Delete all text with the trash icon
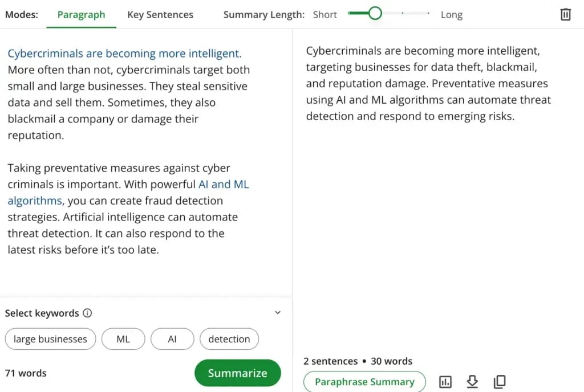The width and height of the screenshot is (584, 392). tap(565, 14)
